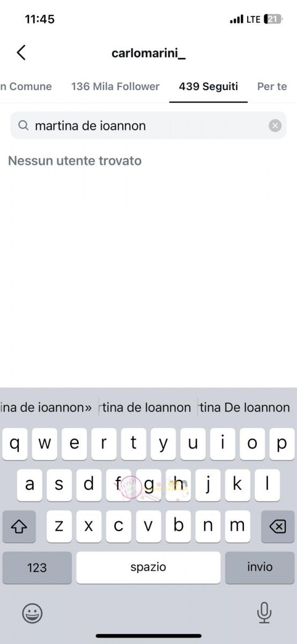Tap the magnifying glass search icon
This screenshot has width=297, height=644.
(x=23, y=126)
